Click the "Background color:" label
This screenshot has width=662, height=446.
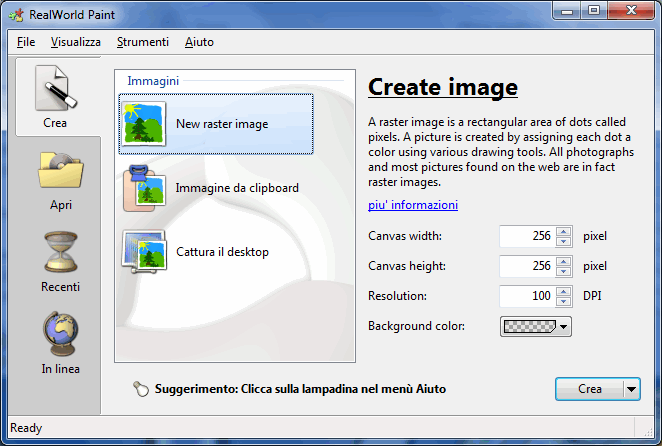[416, 326]
